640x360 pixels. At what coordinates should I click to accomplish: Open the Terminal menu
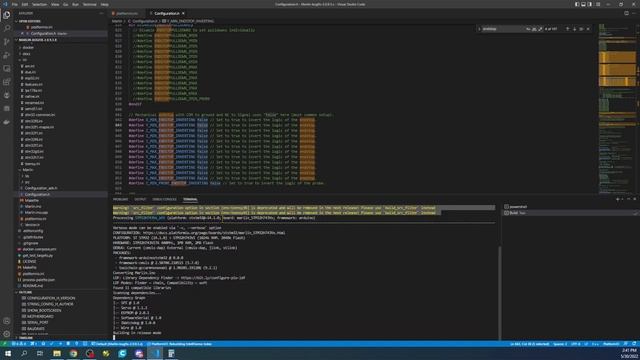89,4
